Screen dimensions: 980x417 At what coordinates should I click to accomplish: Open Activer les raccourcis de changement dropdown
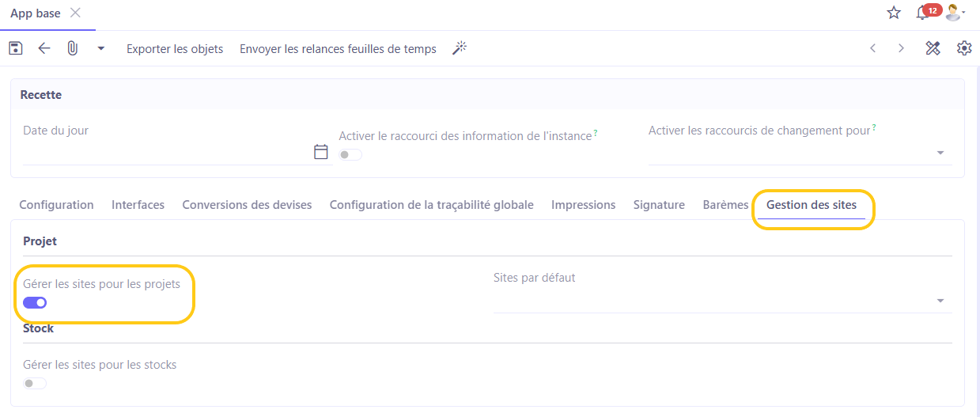pos(940,153)
